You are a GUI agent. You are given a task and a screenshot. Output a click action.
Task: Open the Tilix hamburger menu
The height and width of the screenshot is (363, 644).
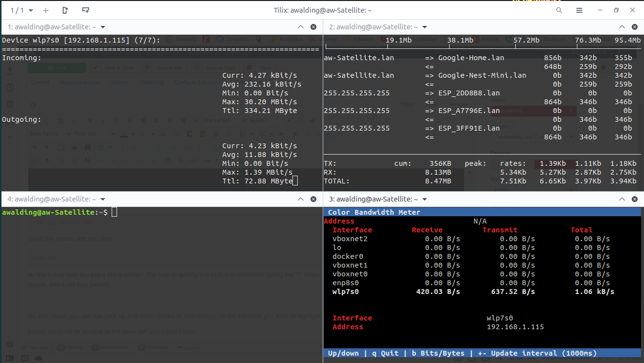tap(579, 10)
